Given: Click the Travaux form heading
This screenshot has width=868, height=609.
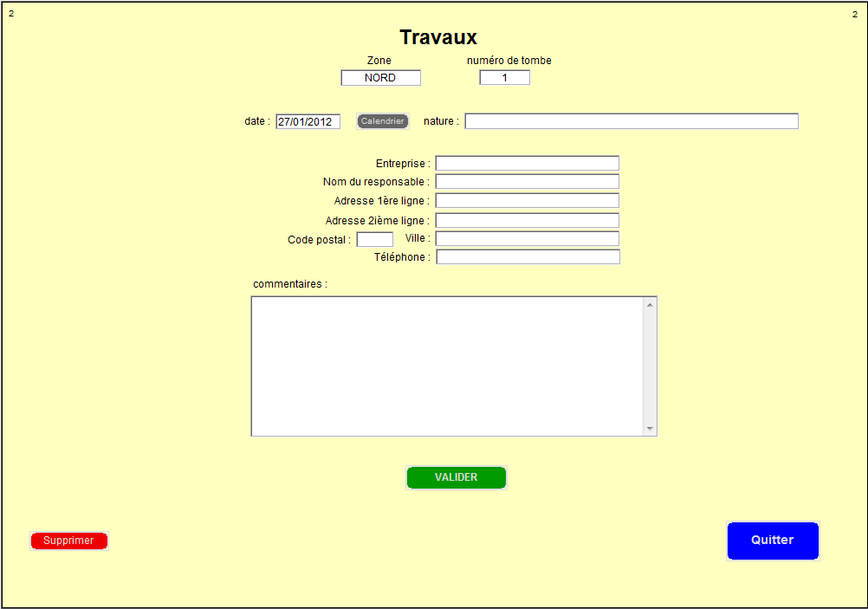Looking at the screenshot, I should tap(437, 37).
